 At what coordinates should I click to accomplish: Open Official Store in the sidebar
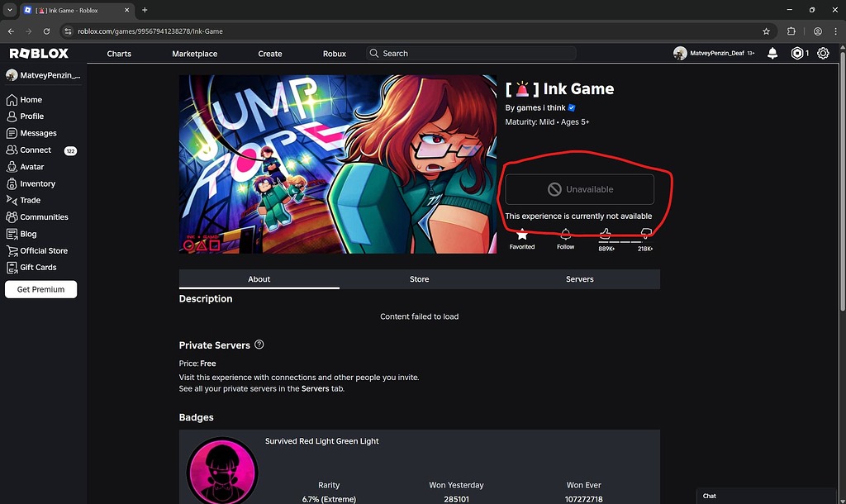tap(36, 251)
